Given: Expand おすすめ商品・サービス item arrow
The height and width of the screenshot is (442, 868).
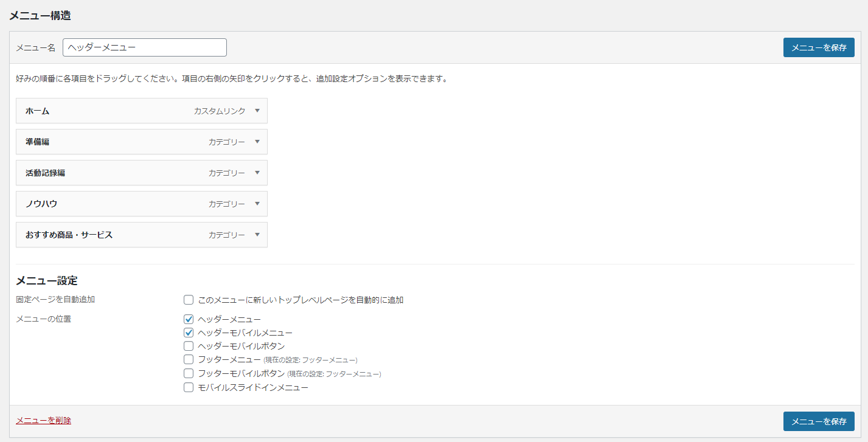Looking at the screenshot, I should (257, 235).
